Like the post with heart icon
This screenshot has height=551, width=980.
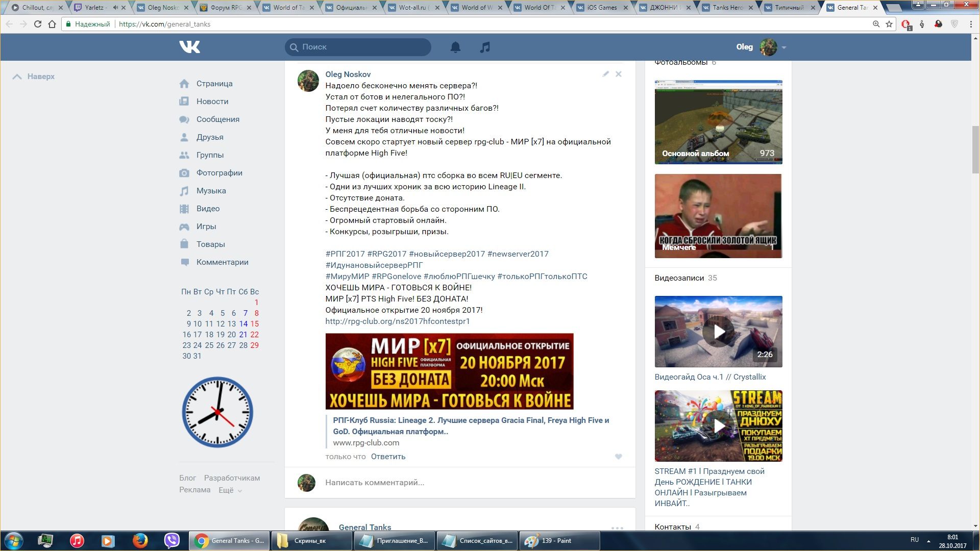coord(618,457)
